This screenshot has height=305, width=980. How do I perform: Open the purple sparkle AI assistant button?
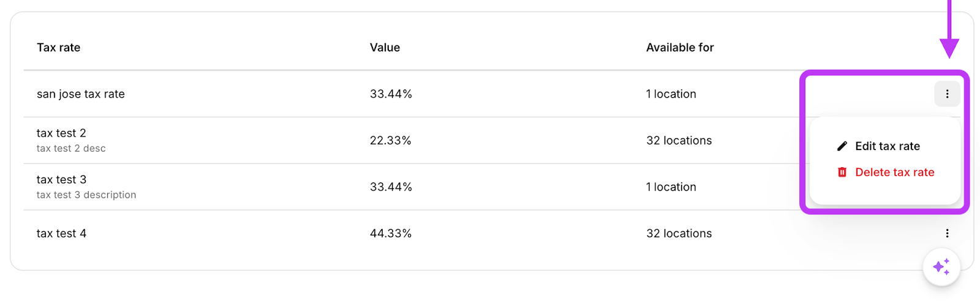(x=941, y=267)
